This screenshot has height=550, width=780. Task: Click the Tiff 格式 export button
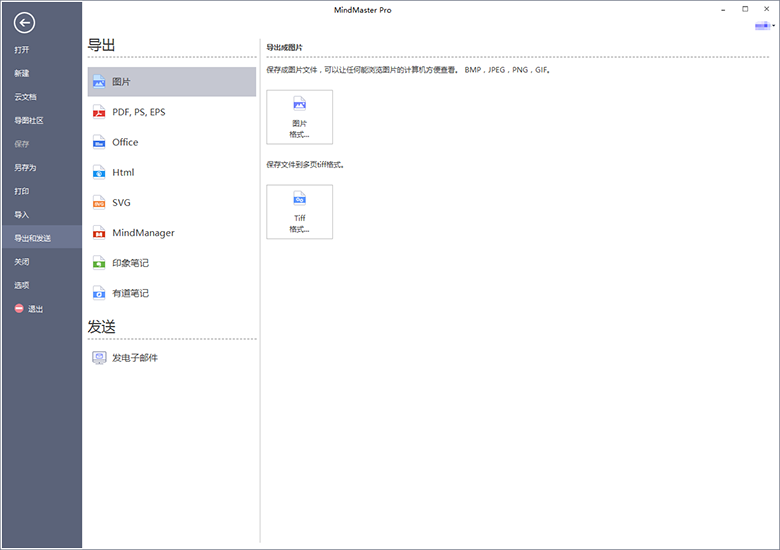point(299,212)
